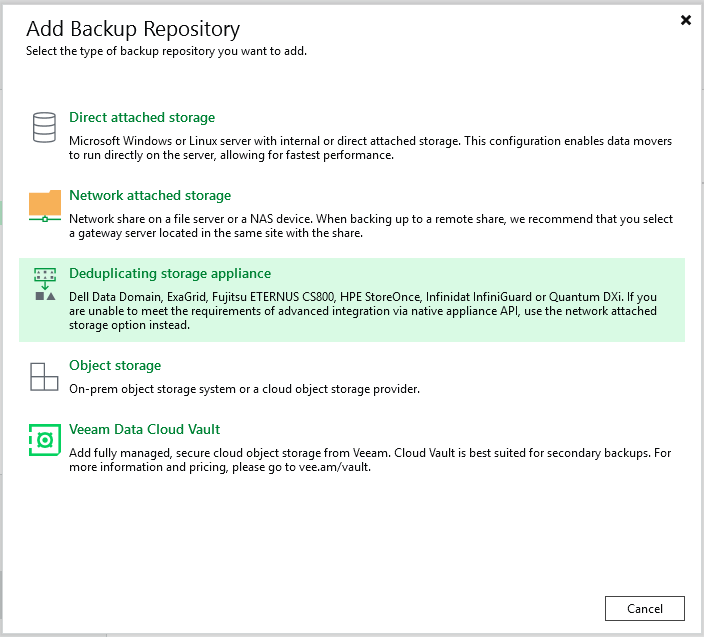Viewport: 704px width, 637px height.
Task: Click the Veeam Data Cloud Vault icon
Action: click(44, 440)
